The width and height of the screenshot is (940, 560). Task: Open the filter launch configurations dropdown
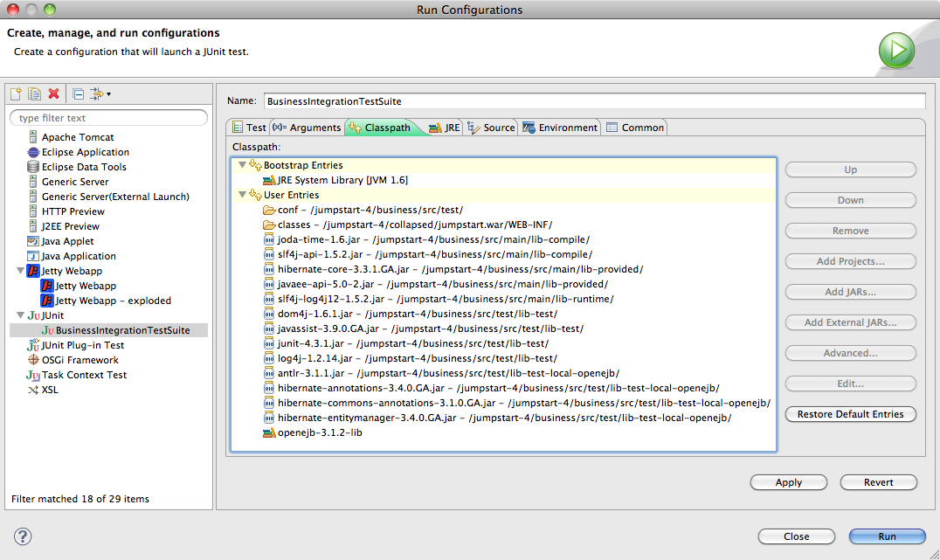100,93
